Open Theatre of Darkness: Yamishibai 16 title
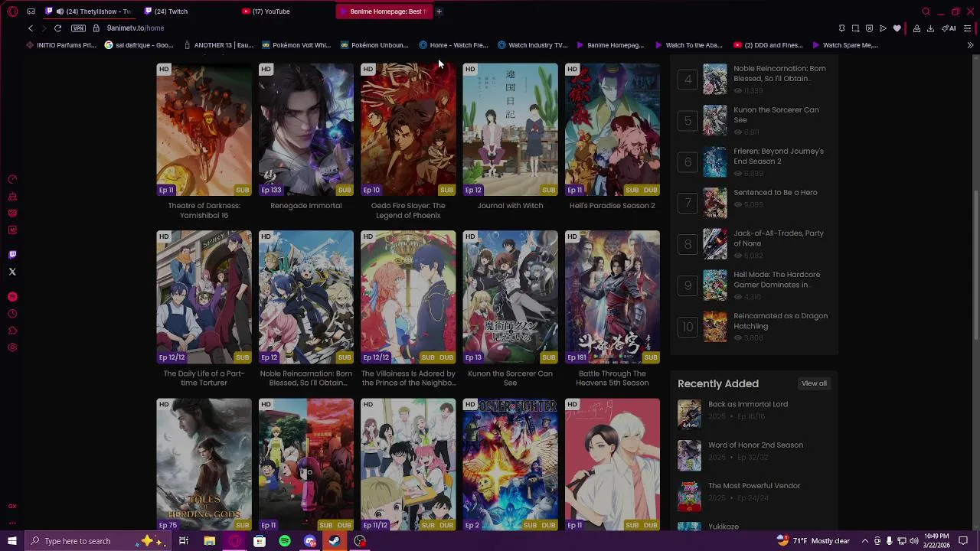 coord(204,210)
